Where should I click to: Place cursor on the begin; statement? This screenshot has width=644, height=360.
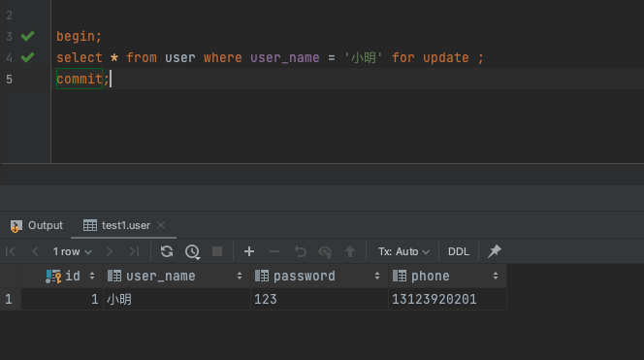click(79, 36)
